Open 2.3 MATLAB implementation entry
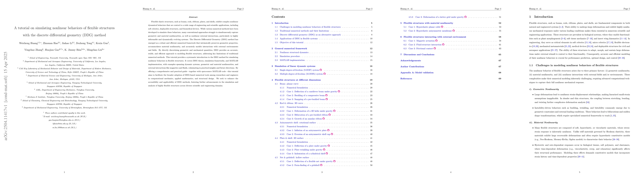The image size is (644, 182). (x=290, y=60)
